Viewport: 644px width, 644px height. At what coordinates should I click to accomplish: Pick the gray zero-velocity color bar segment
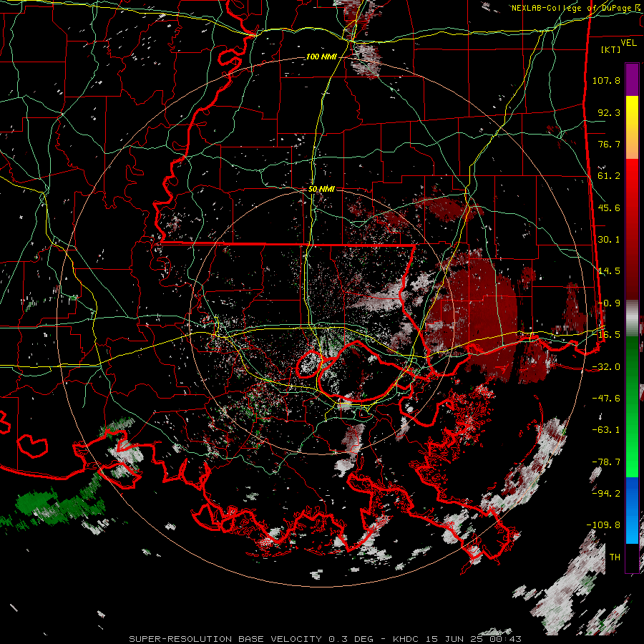[x=632, y=318]
